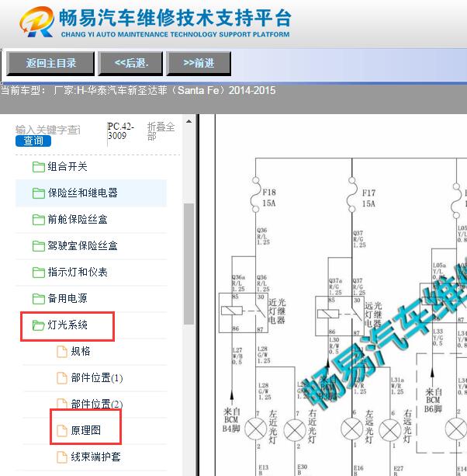Open the folder icon beside 保险丝和继电器
Viewport: 467px width, 476px height.
39,193
